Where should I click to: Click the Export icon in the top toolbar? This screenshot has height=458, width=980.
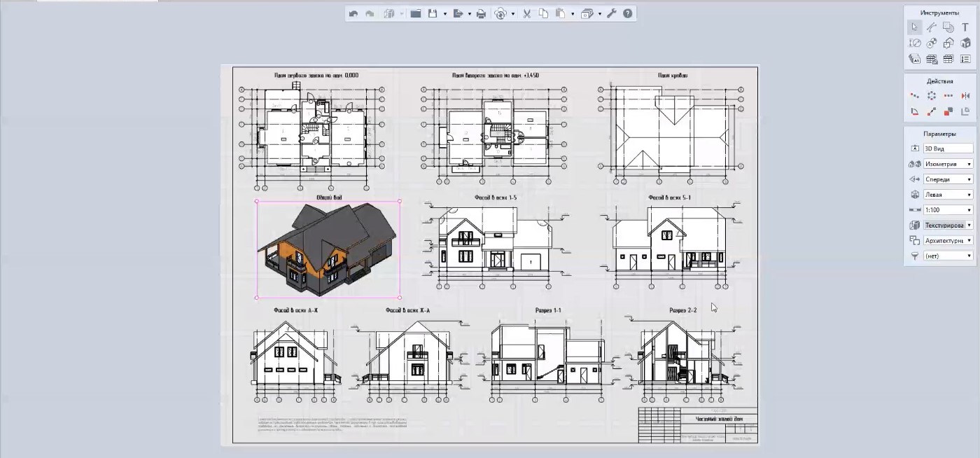point(458,13)
